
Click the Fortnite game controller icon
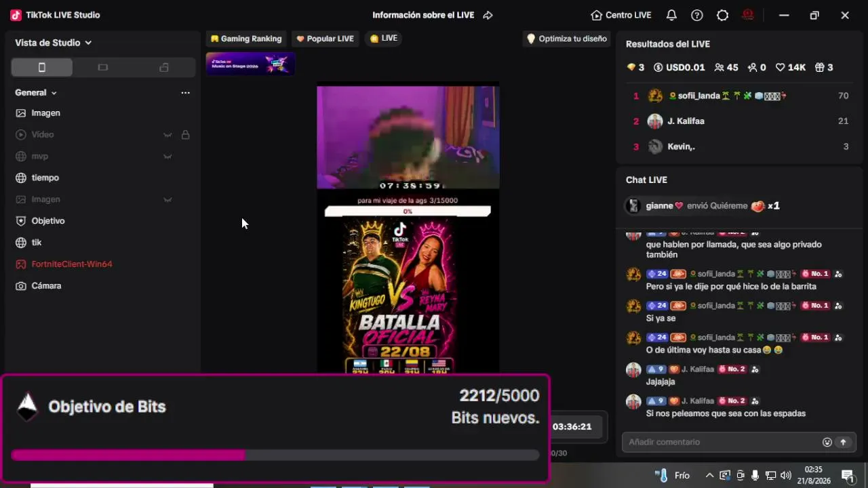(x=21, y=264)
